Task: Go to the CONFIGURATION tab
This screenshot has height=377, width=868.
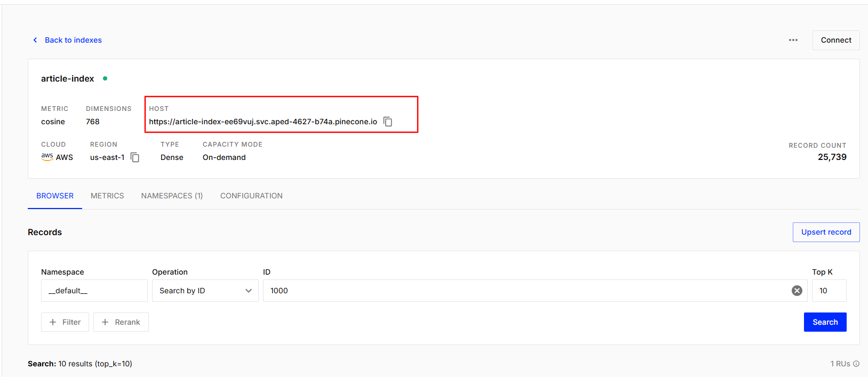Action: pyautogui.click(x=251, y=196)
